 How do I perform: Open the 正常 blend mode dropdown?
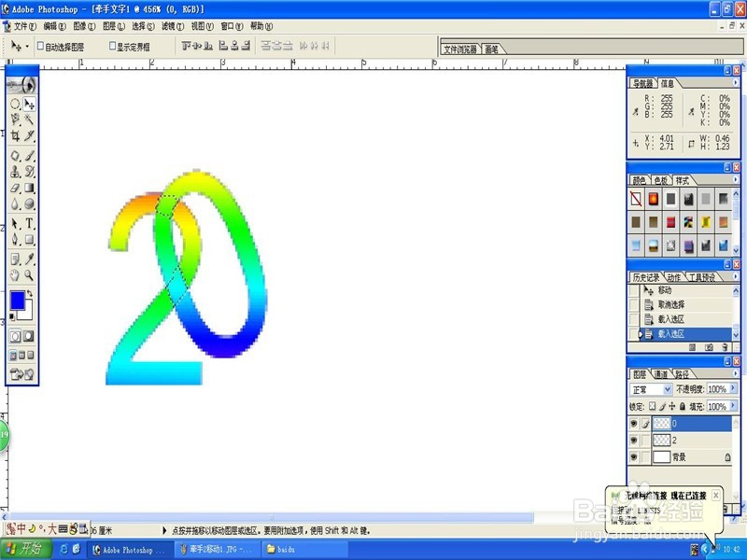(668, 388)
